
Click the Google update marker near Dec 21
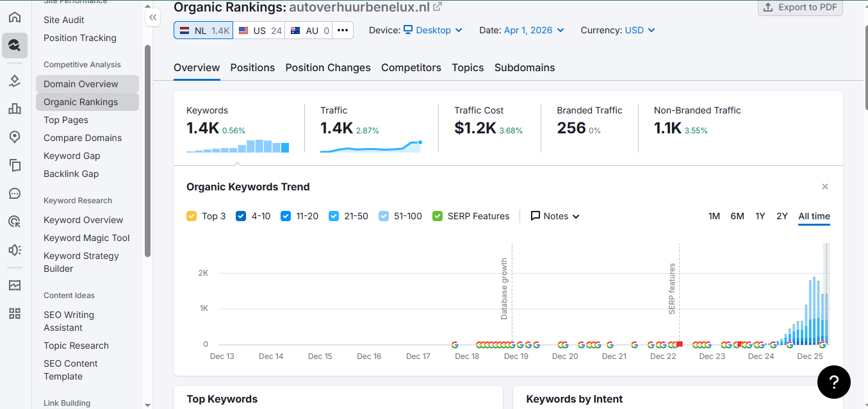(610, 344)
